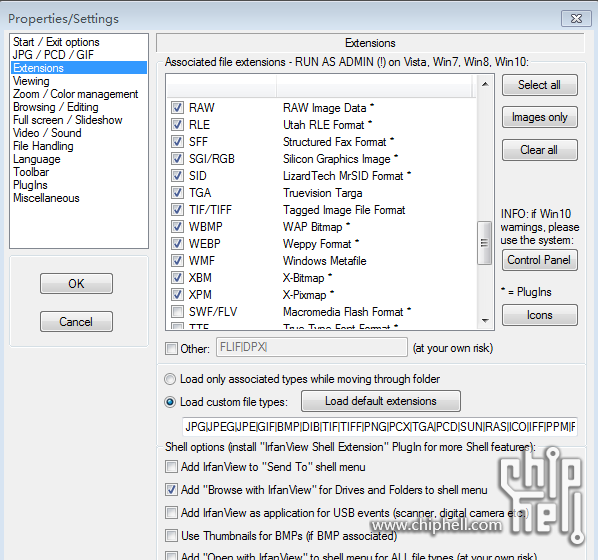Click the Images only button

540,117
